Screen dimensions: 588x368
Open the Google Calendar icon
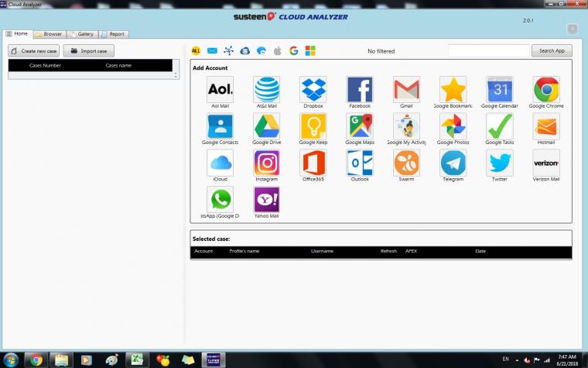[500, 89]
